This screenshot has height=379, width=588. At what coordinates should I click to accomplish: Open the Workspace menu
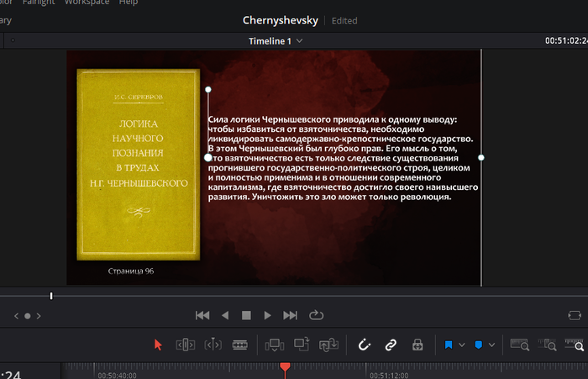tap(87, 3)
